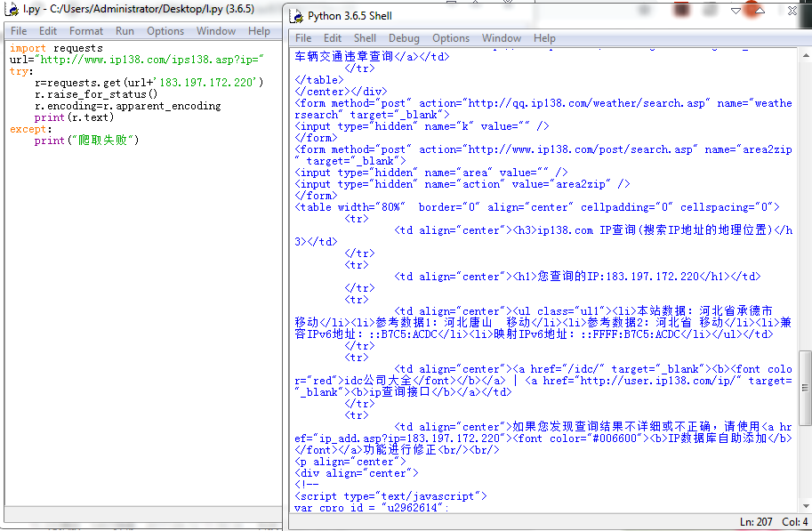Open Options menu in Python Shell window

click(x=451, y=38)
